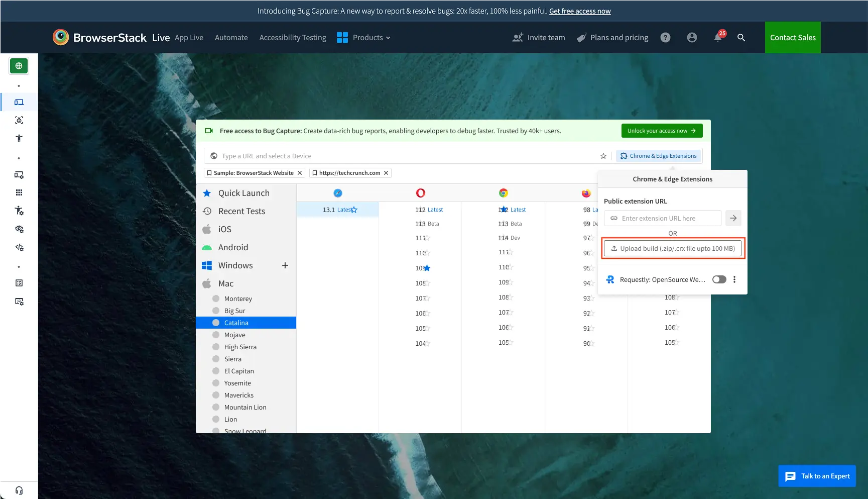Image resolution: width=868 pixels, height=499 pixels.
Task: Select the Mojave OS radio button
Action: (216, 335)
